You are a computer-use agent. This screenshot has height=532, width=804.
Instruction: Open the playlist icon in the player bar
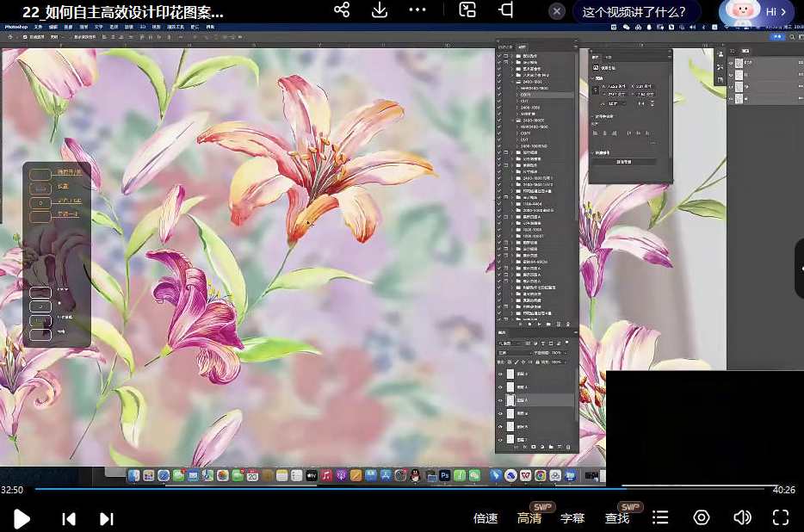click(x=660, y=517)
